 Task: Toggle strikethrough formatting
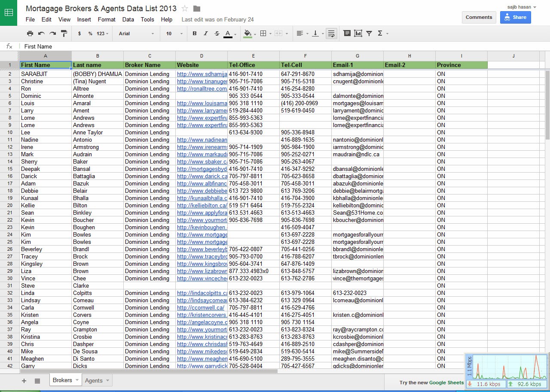217,33
